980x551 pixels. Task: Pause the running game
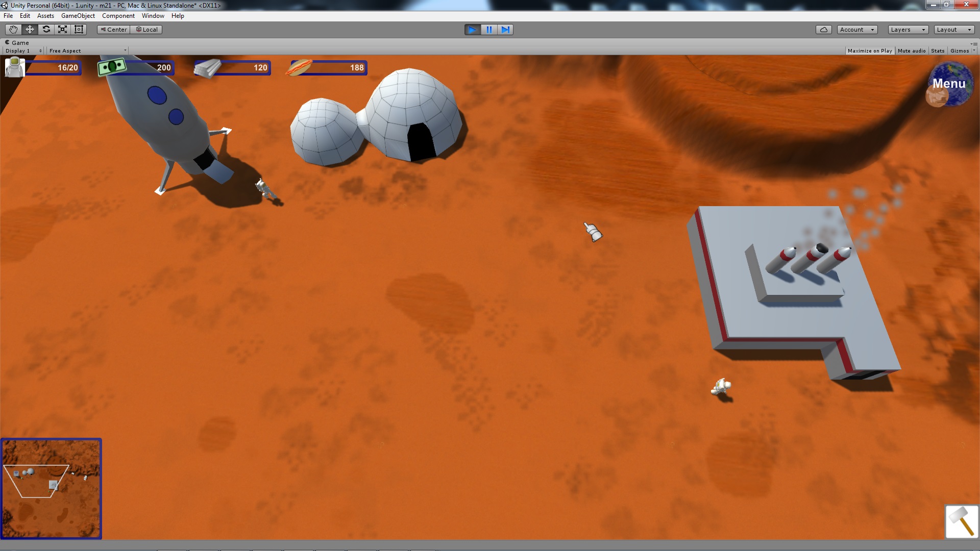click(x=488, y=30)
